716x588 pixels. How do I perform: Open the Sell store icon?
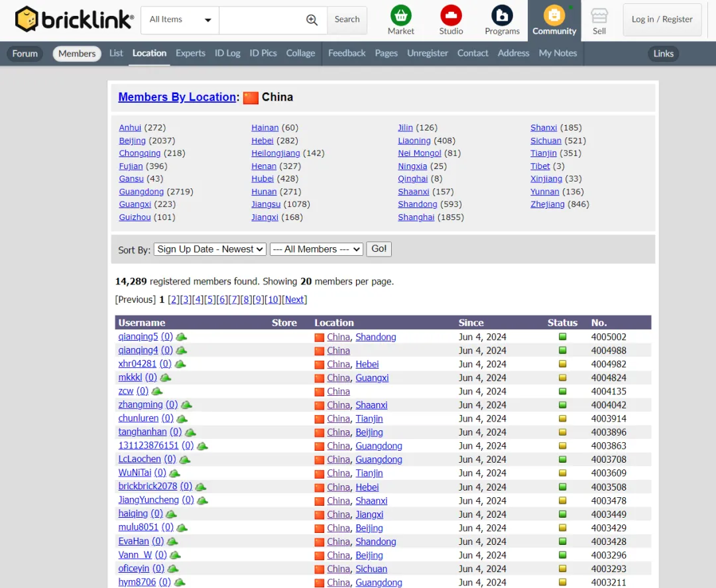tap(599, 15)
